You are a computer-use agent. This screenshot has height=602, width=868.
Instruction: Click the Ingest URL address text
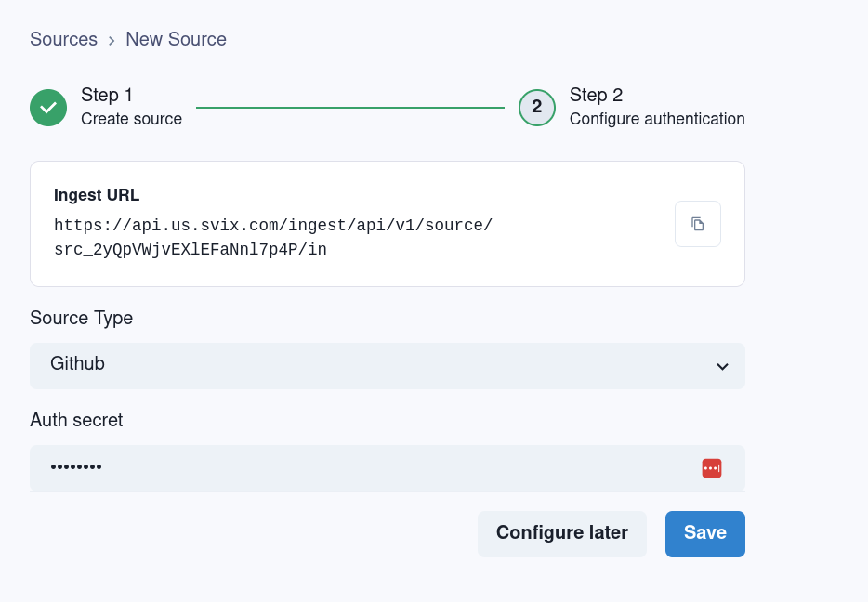click(x=273, y=238)
